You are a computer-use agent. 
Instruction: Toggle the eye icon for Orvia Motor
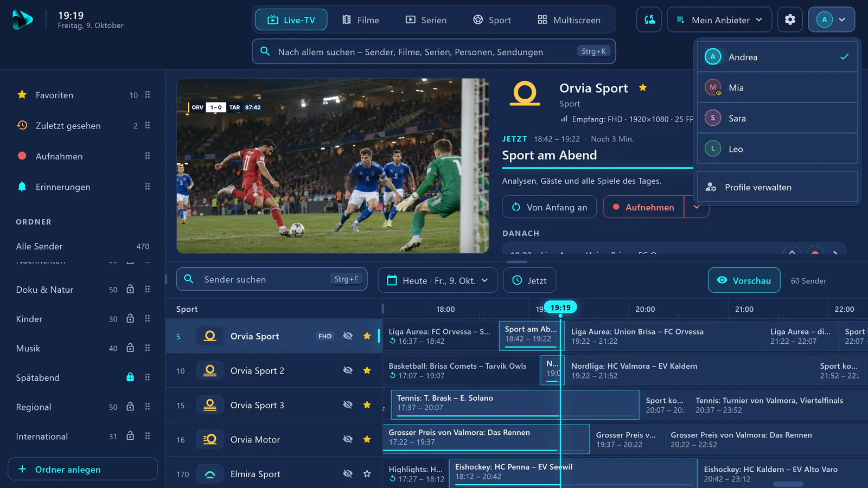348,439
